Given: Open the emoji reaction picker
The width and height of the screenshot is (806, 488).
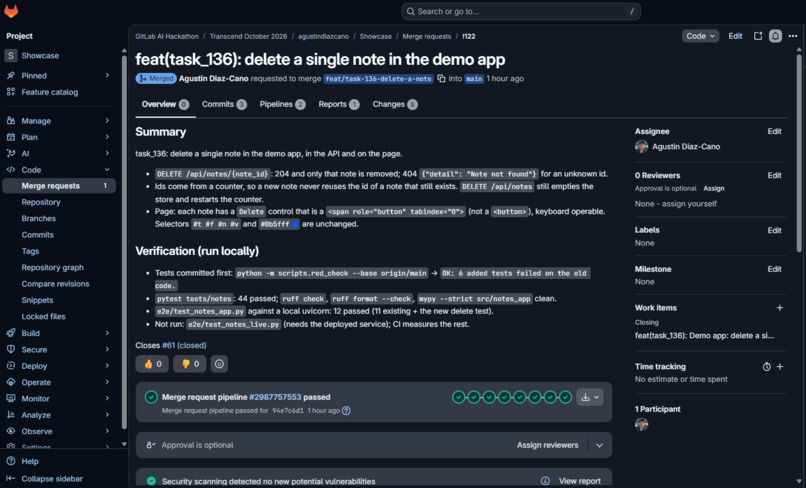Looking at the screenshot, I should coord(219,364).
